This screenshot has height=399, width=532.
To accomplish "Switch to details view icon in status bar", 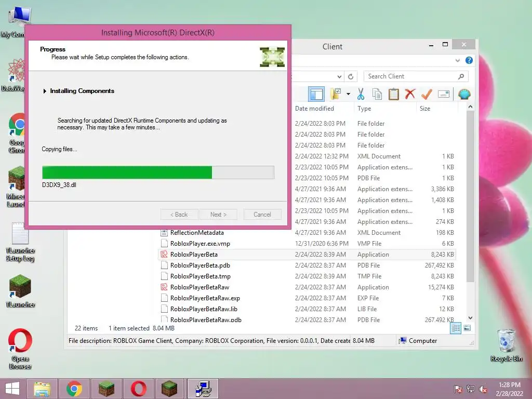I will coord(456,328).
